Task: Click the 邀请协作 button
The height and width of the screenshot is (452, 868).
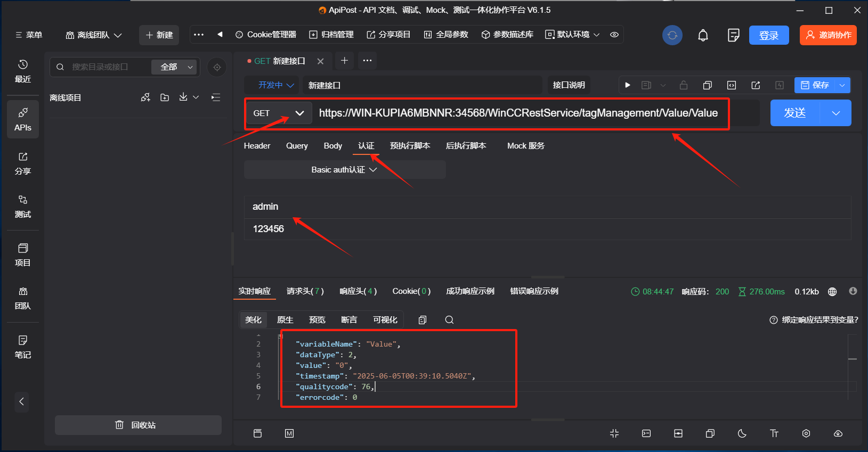Action: coord(828,35)
